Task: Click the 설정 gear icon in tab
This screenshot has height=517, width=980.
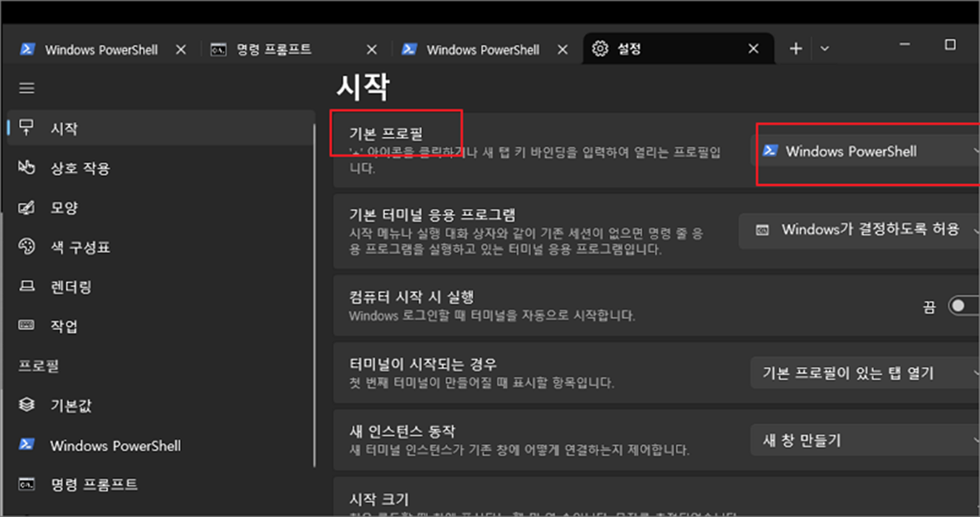Action: coord(600,49)
